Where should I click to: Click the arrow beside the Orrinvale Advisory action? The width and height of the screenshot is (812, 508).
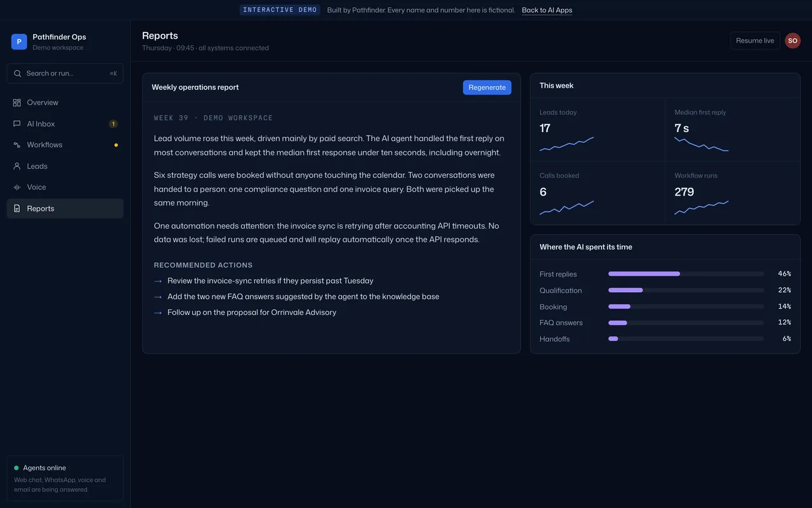click(158, 313)
